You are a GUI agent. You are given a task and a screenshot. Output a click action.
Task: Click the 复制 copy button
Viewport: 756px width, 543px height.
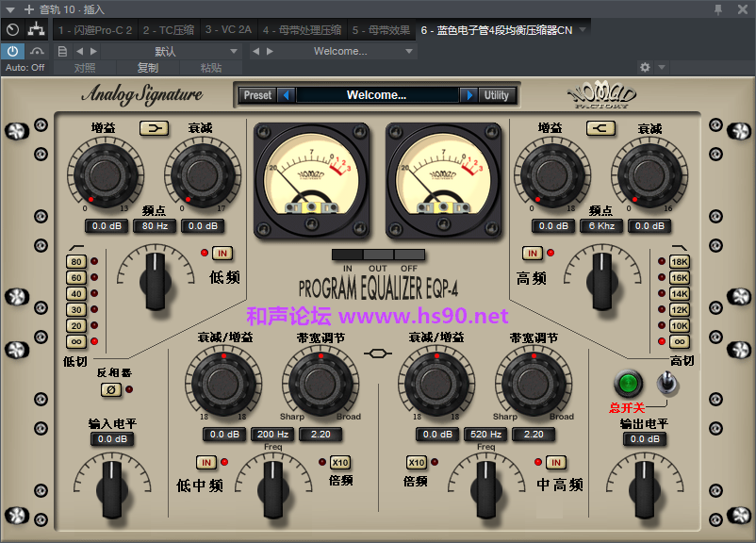[x=148, y=68]
